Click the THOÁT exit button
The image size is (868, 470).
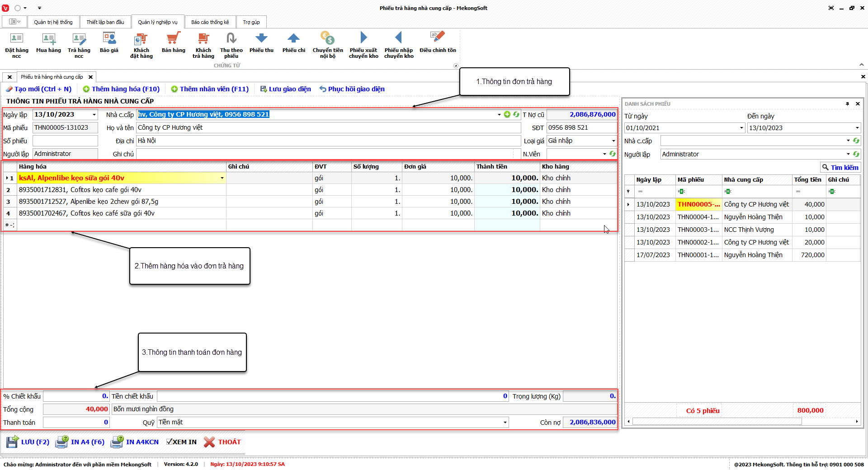222,442
